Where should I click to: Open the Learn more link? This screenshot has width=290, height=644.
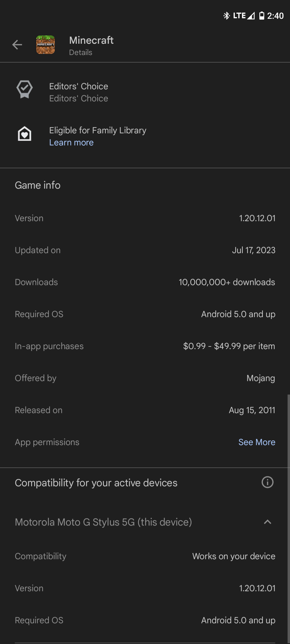pos(71,142)
